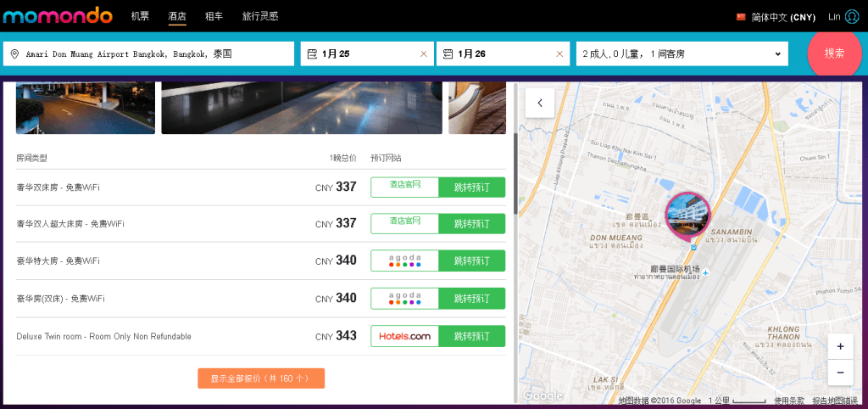Select the 1月 26 check-out date field
The image size is (868, 409).
503,53
